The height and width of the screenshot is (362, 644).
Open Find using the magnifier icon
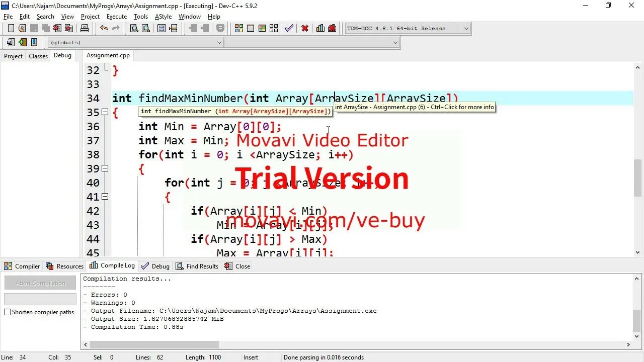pos(134,28)
